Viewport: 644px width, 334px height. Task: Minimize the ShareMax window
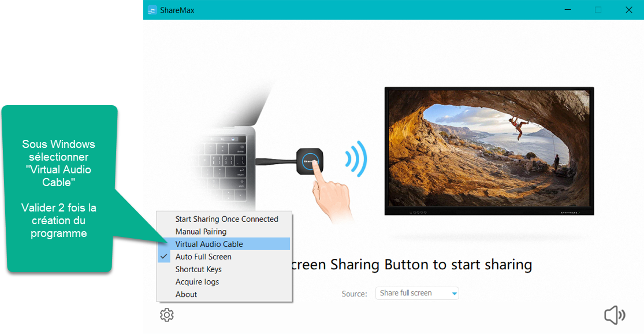click(x=567, y=10)
